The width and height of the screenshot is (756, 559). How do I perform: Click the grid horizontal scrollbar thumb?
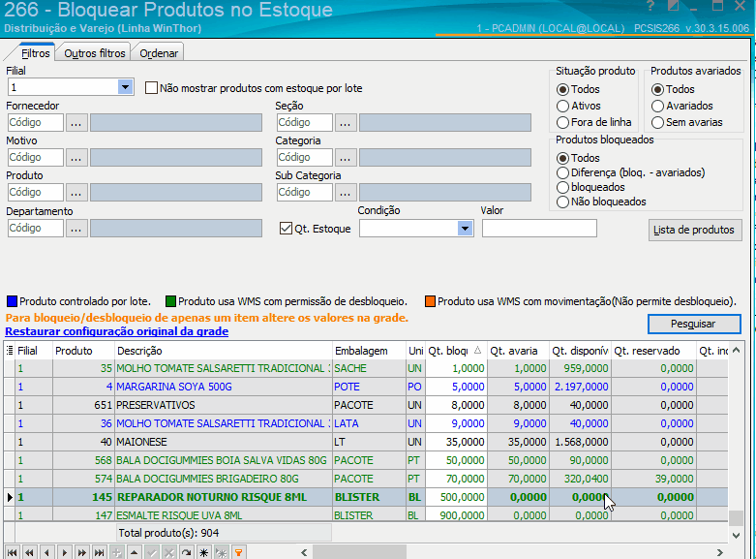click(x=359, y=553)
